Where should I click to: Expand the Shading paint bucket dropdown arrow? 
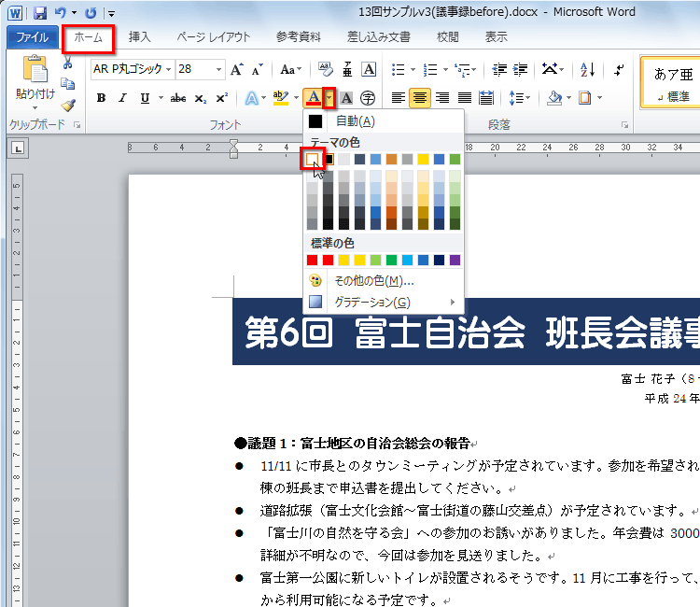[x=568, y=97]
